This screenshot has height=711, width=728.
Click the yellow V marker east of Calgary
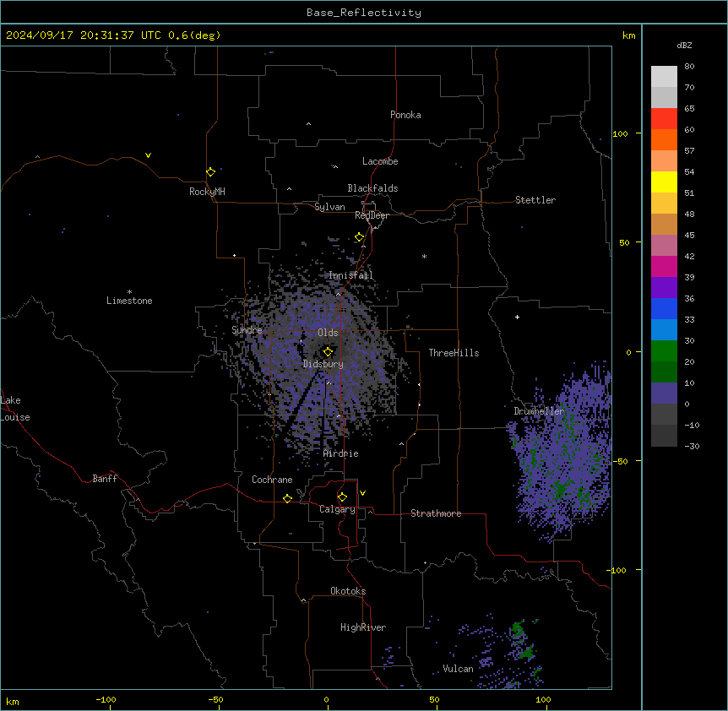(x=362, y=493)
